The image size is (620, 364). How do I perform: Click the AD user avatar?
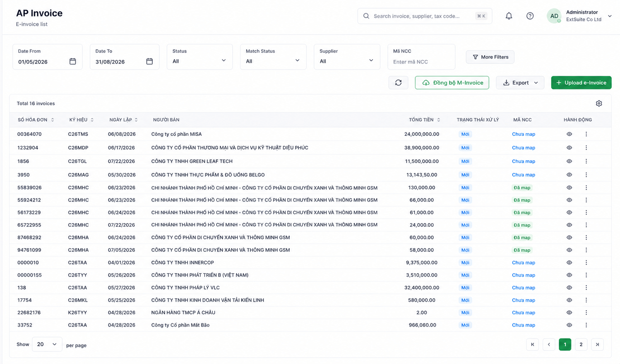tap(554, 16)
